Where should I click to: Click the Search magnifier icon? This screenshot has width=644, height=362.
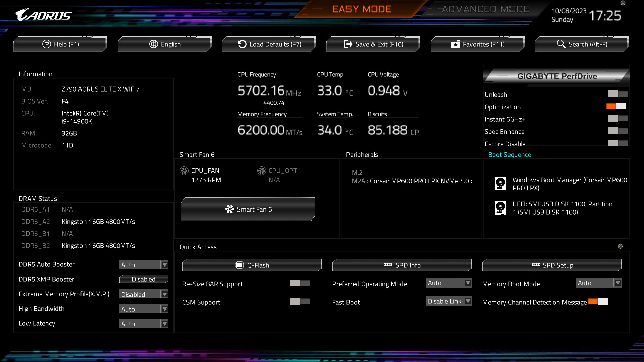pos(561,44)
